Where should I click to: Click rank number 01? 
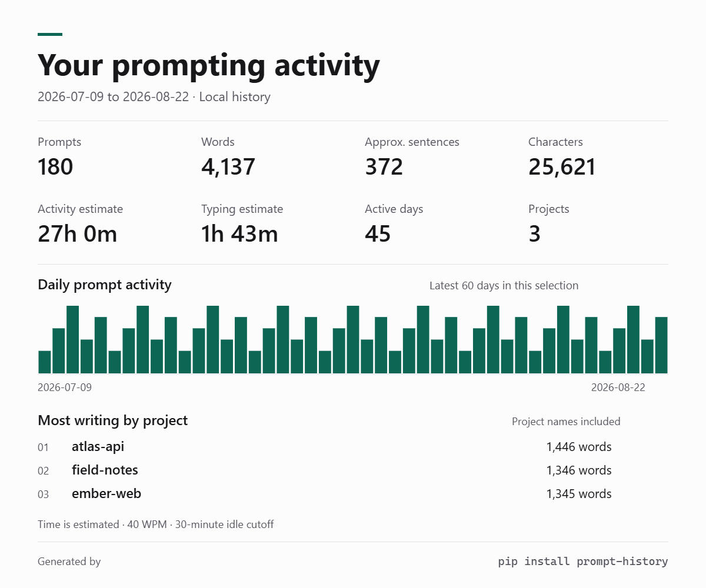pos(43,447)
